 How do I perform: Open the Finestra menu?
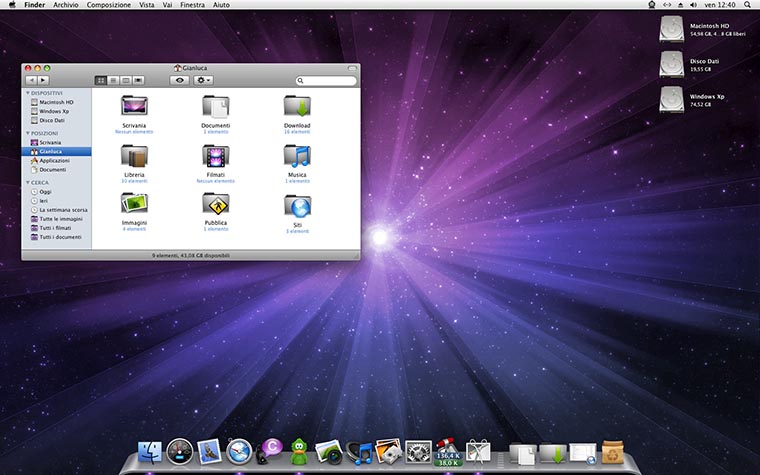(192, 5)
